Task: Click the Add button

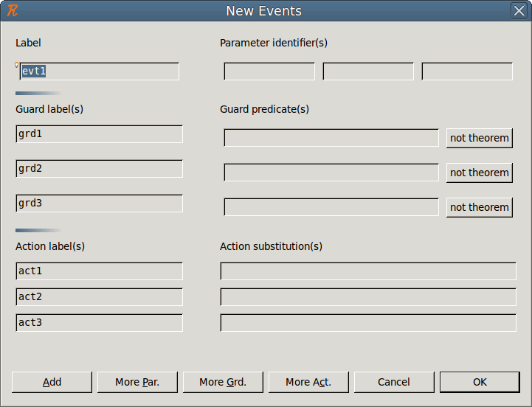Action: coord(52,382)
